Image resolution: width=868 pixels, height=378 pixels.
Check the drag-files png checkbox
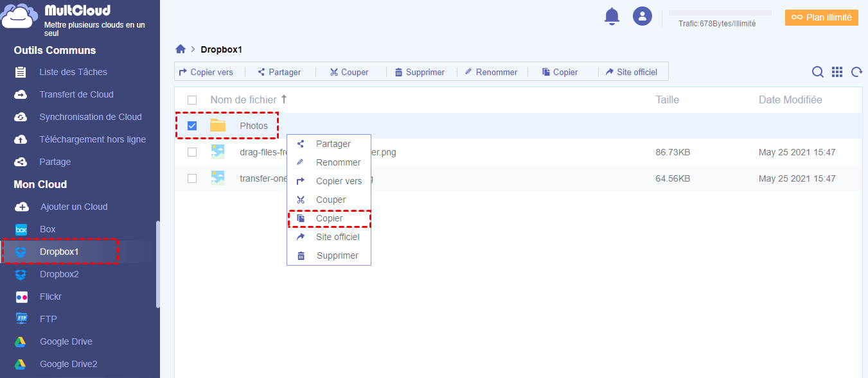point(192,152)
